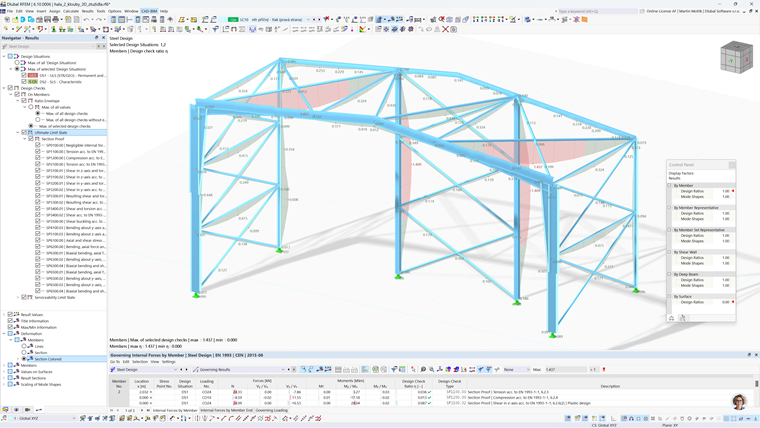Collapse the Design Checks tree node
Viewport: 760px width, 428px height.
(x=4, y=88)
